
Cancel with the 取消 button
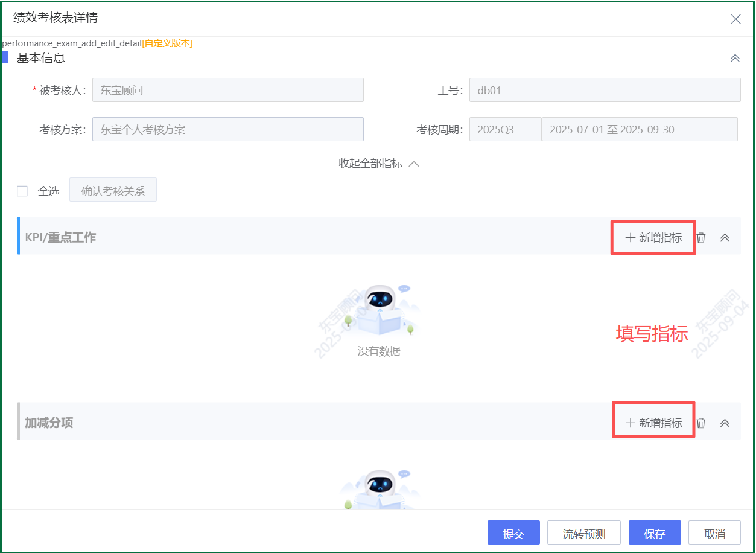pos(714,534)
